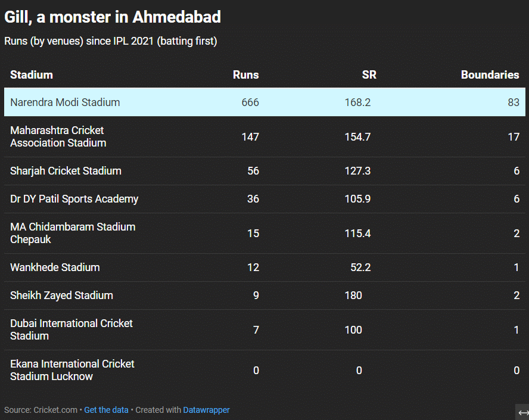529x420 pixels.
Task: Click Ekana International Cricket Stadium Lucknow label
Action: click(x=72, y=370)
